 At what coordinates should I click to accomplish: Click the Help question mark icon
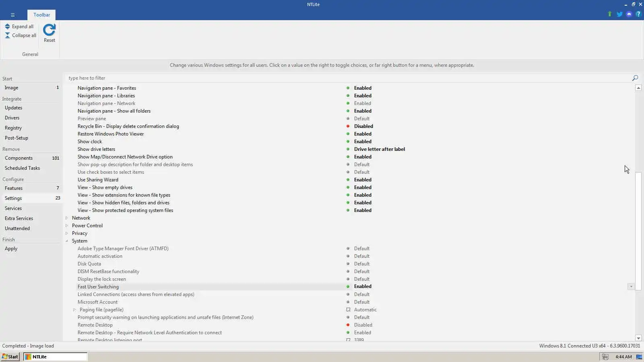point(638,14)
